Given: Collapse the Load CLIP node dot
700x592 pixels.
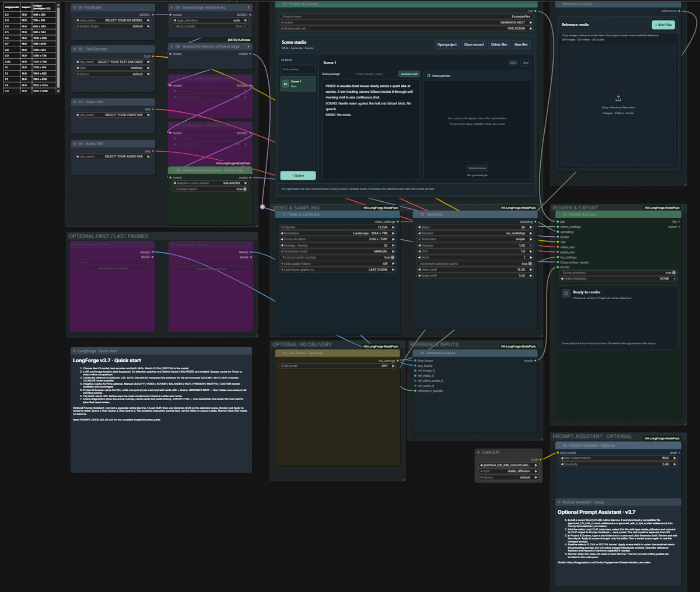Looking at the screenshot, I should (478, 452).
